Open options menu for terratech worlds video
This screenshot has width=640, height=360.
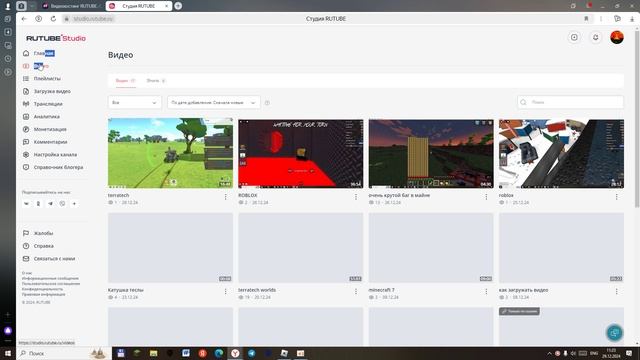(356, 291)
